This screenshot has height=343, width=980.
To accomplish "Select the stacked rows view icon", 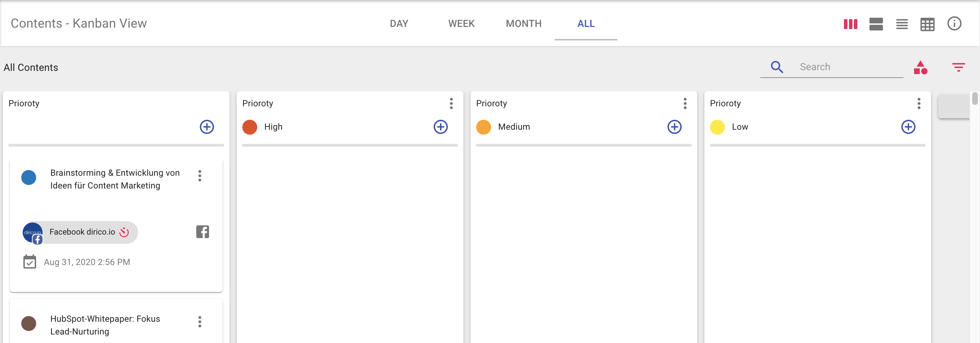I will click(x=876, y=24).
